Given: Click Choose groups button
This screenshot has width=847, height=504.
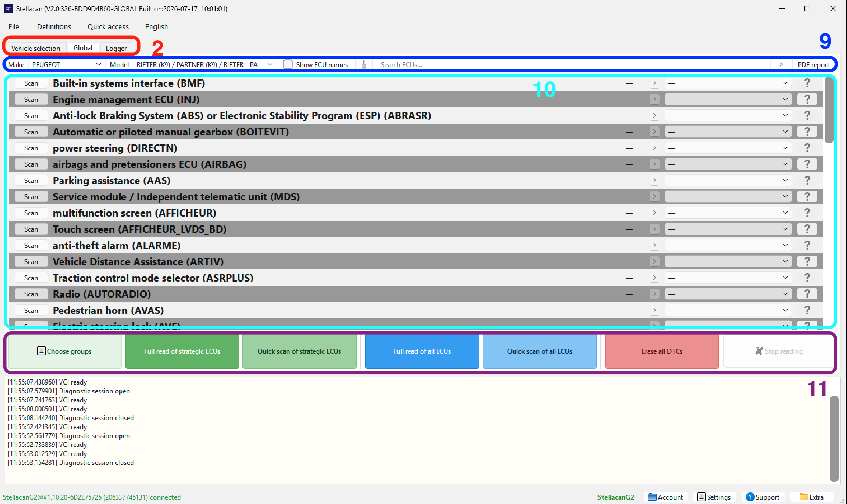Looking at the screenshot, I should click(x=64, y=351).
